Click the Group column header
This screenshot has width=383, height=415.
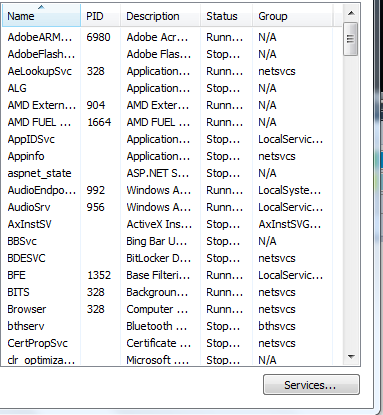292,16
